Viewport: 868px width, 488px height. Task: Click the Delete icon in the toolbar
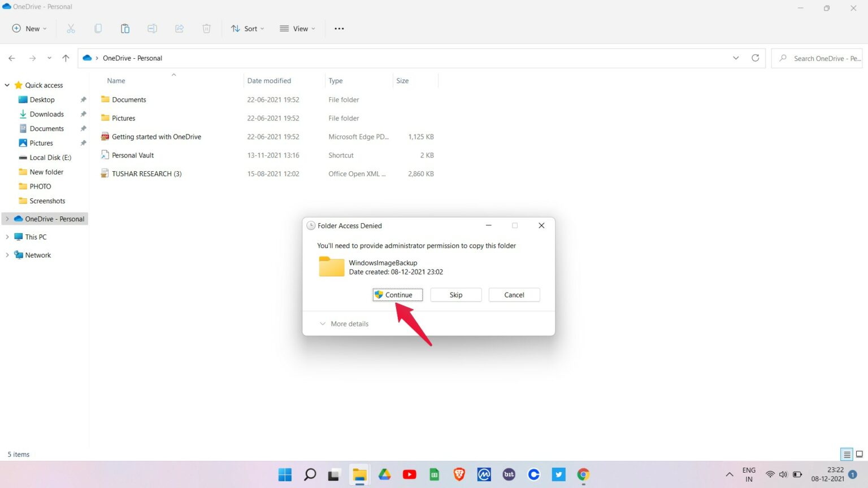[x=206, y=28]
